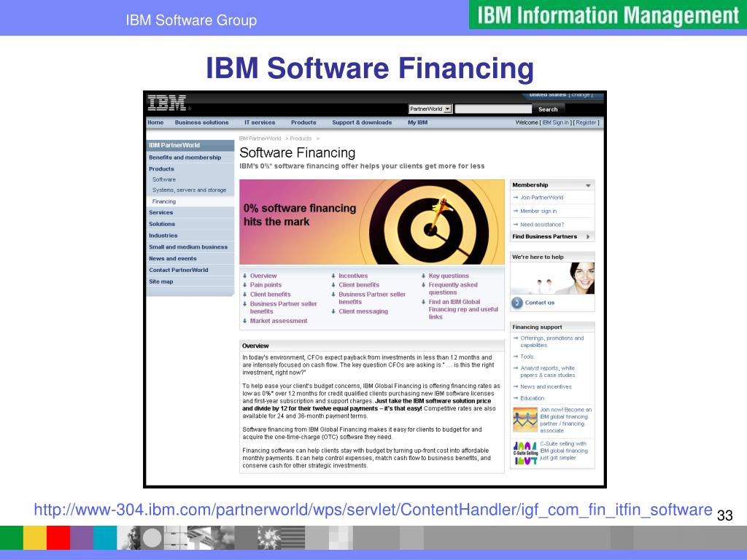Screen dimensions: 747x560
Task: Open Frequently asked questions anchor link
Action: coord(453,289)
